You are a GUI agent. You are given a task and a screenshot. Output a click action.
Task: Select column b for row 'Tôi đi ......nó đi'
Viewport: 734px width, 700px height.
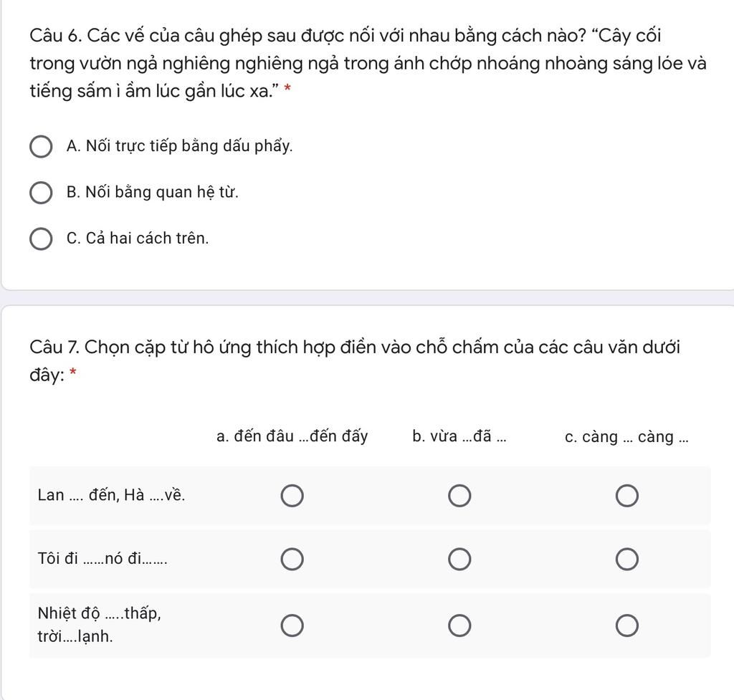click(x=459, y=559)
